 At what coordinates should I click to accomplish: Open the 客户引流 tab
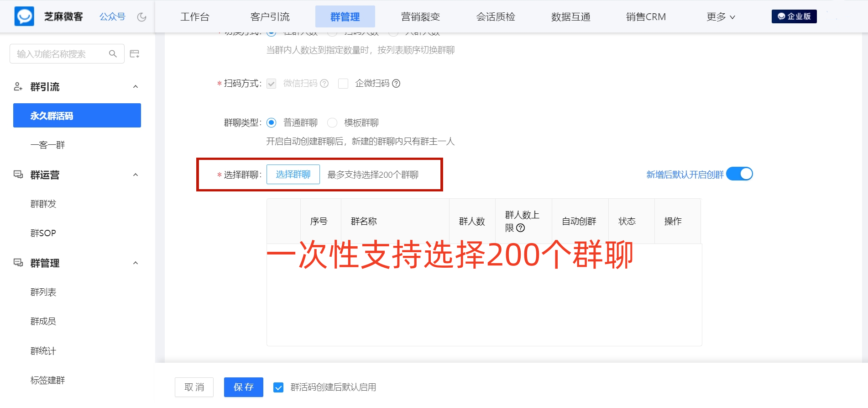270,17
